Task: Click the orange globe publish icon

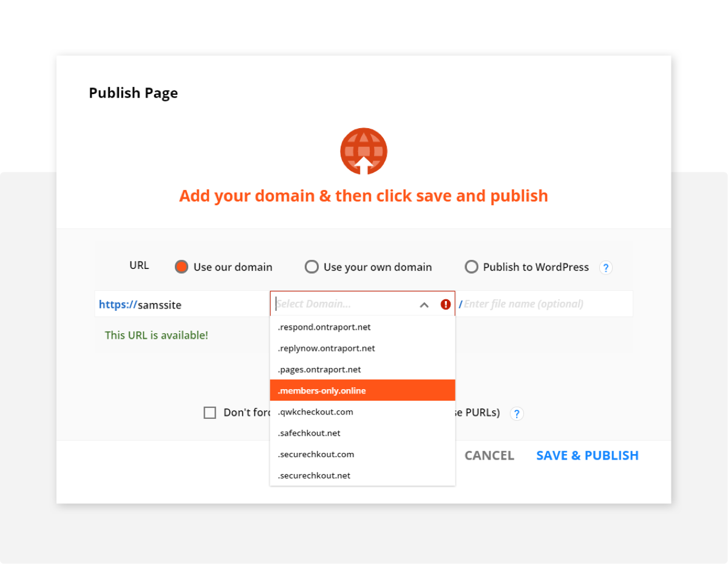Action: 363,151
